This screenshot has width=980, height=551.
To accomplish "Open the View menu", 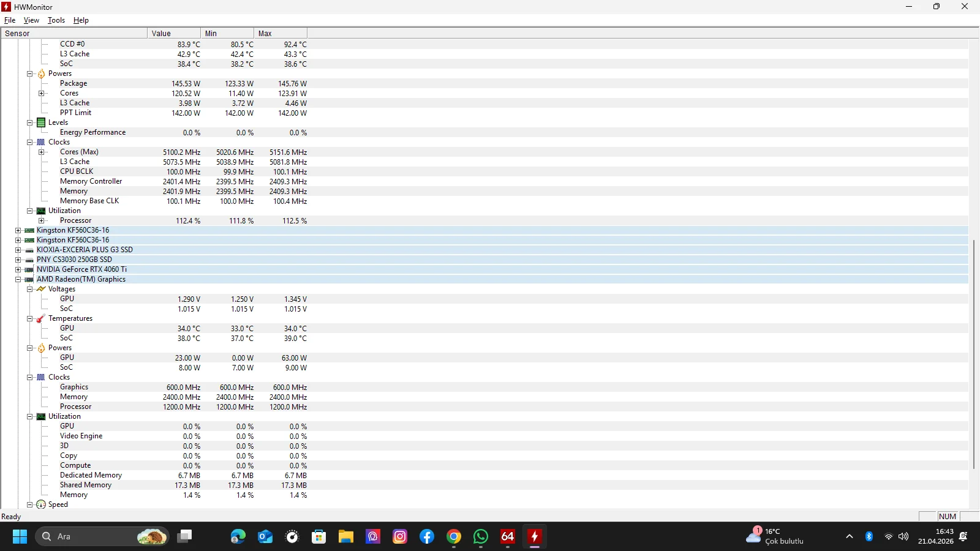I will point(31,20).
